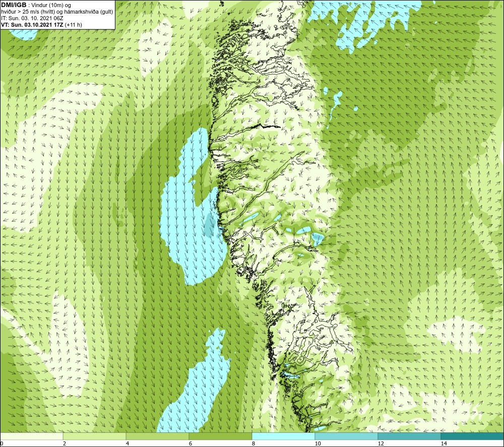Click the '(+11 h)' forecast offset text

coord(73,25)
